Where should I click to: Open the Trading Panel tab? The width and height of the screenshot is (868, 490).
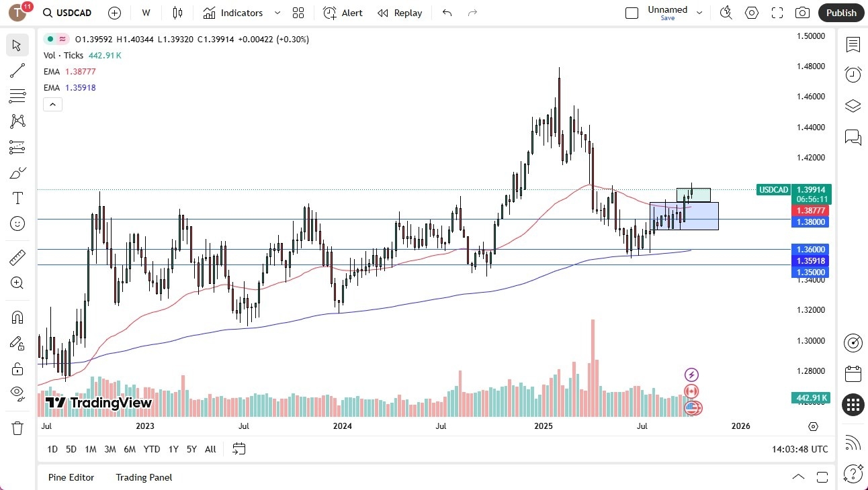[x=143, y=477]
